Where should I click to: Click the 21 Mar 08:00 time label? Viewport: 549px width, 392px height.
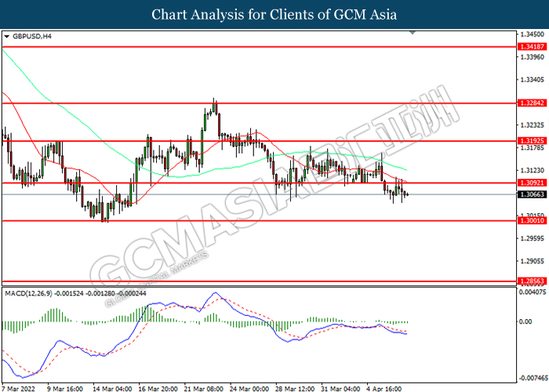203,389
